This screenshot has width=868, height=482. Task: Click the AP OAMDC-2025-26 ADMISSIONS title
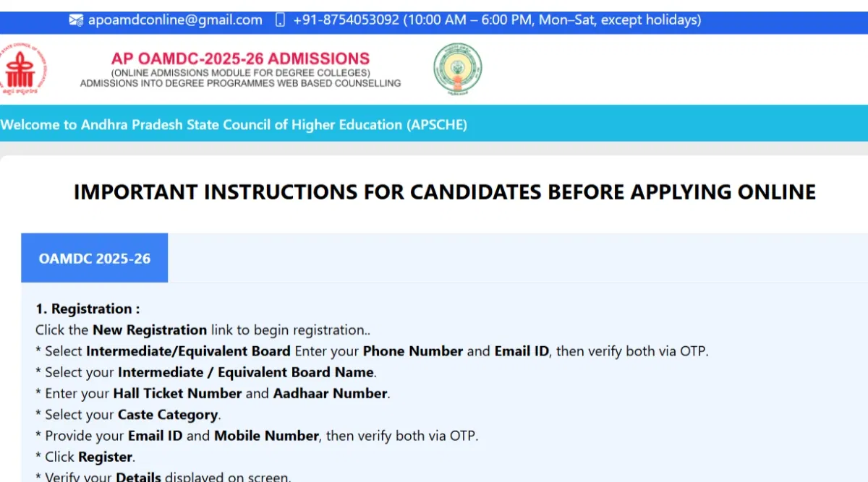pos(240,59)
